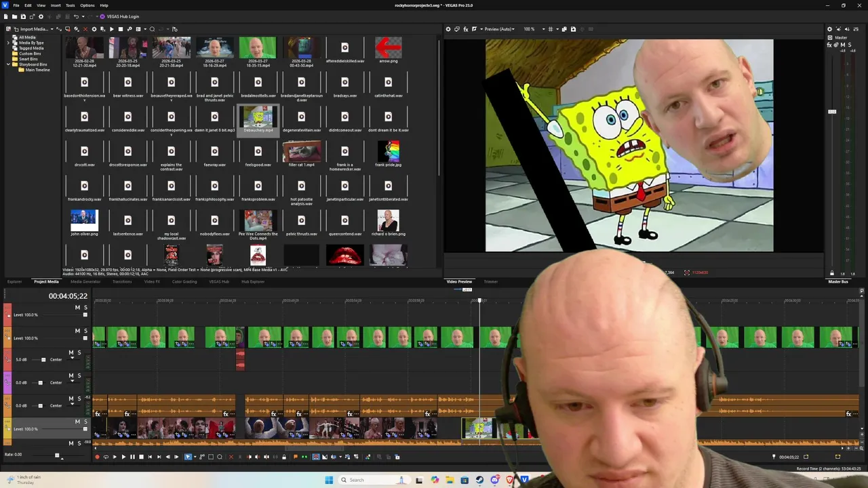Click Stop in the timeline transport bar
This screenshot has height=488, width=868.
point(141,457)
